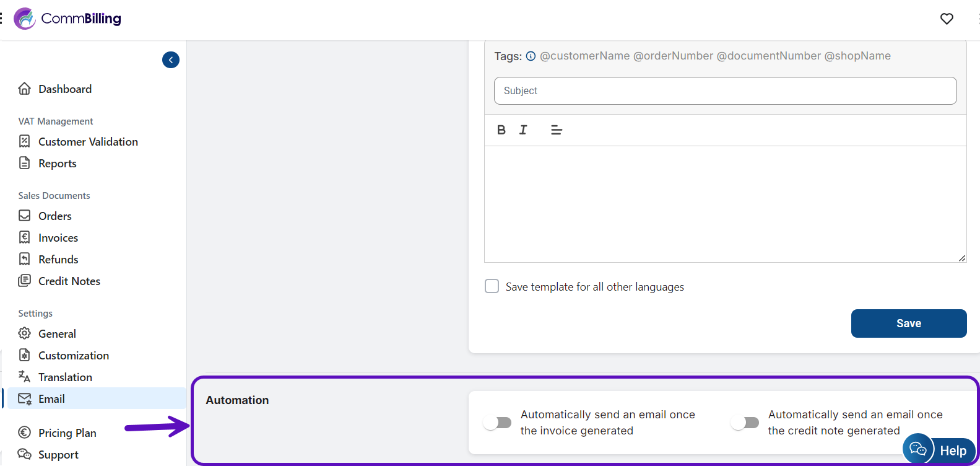980x466 pixels.
Task: Enable automatic email for credit notes
Action: 745,423
